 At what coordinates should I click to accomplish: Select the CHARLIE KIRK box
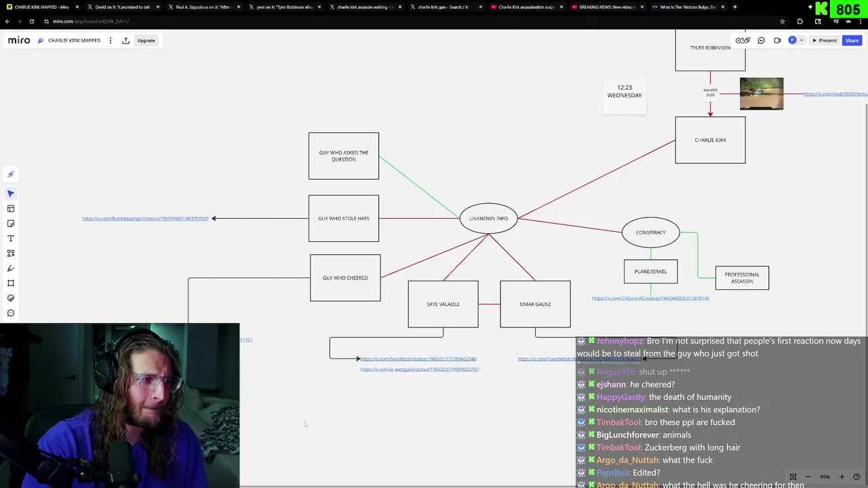[710, 140]
